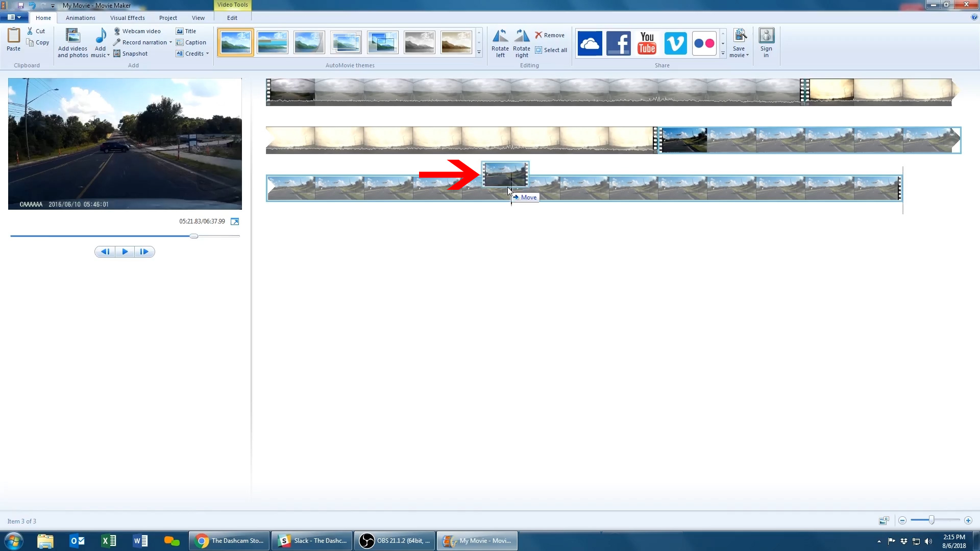Click the timeline zoom slider
Image resolution: width=980 pixels, height=551 pixels.
coord(932,520)
